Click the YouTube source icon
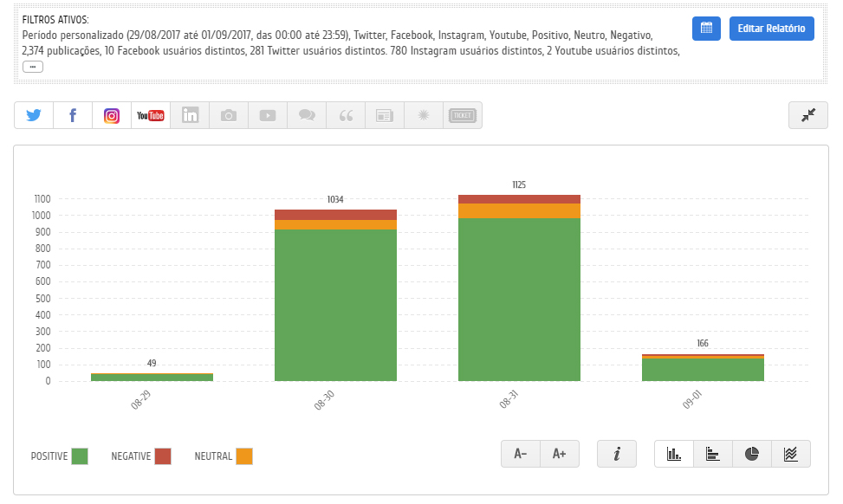843x504 pixels. tap(151, 115)
